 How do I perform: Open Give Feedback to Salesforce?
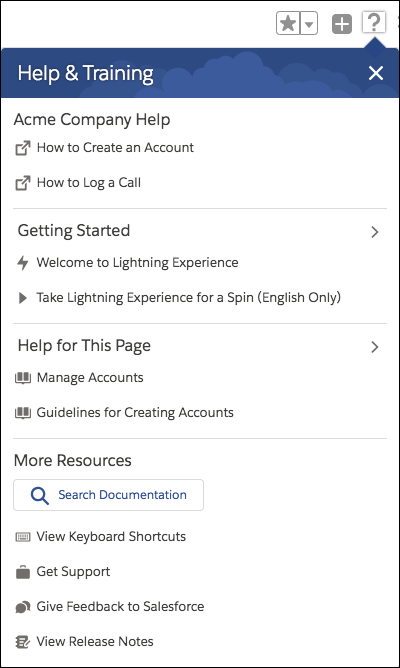[x=120, y=606]
